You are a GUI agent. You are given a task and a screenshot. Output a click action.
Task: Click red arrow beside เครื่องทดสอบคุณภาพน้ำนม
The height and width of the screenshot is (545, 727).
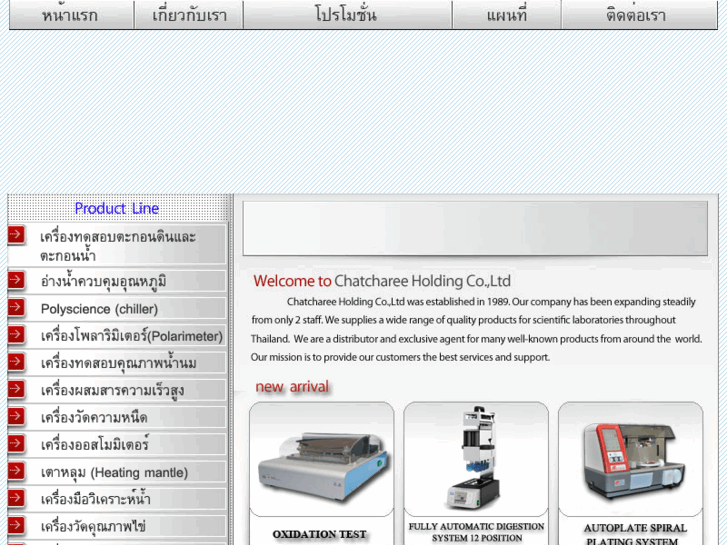coord(16,362)
